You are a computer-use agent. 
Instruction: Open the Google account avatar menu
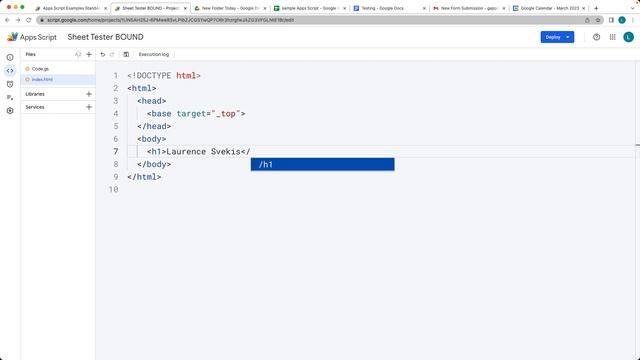[629, 37]
